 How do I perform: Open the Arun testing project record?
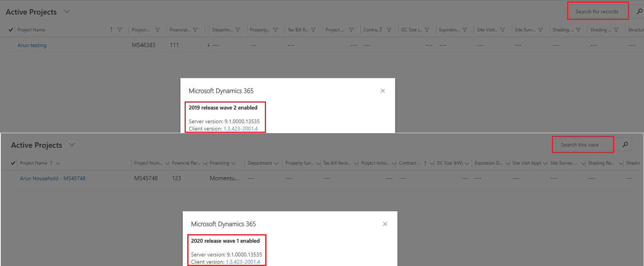32,45
